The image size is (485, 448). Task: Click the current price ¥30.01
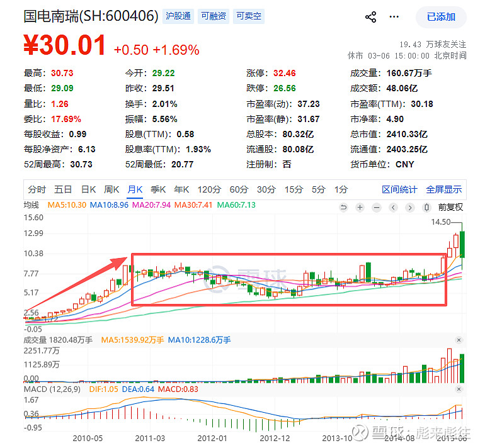pyautogui.click(x=65, y=45)
